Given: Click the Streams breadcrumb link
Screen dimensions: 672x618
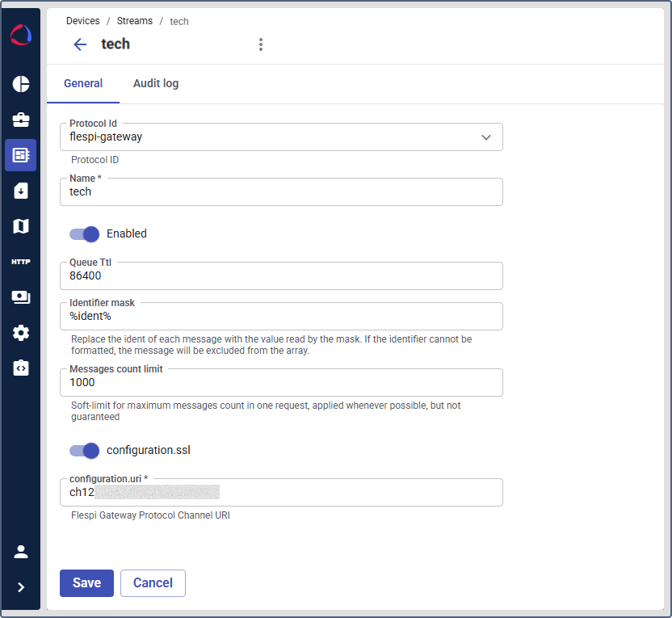Looking at the screenshot, I should pyautogui.click(x=134, y=21).
